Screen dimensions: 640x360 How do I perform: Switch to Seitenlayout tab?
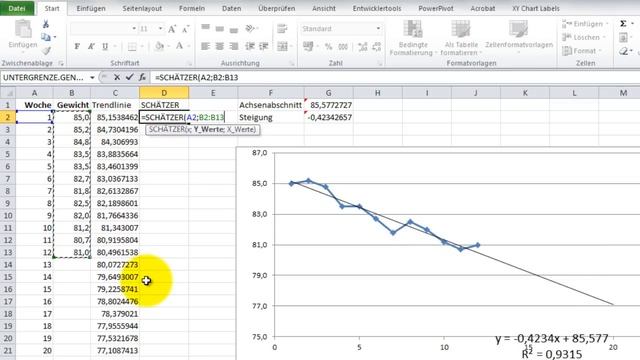tap(142, 8)
